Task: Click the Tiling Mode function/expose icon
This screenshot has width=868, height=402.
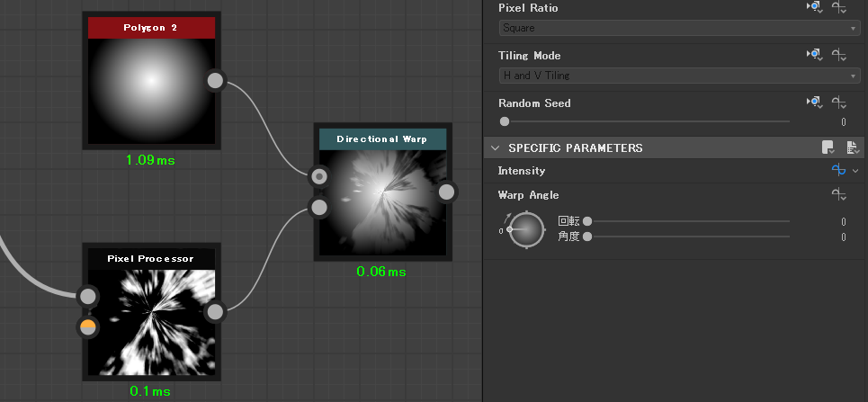Action: click(839, 55)
